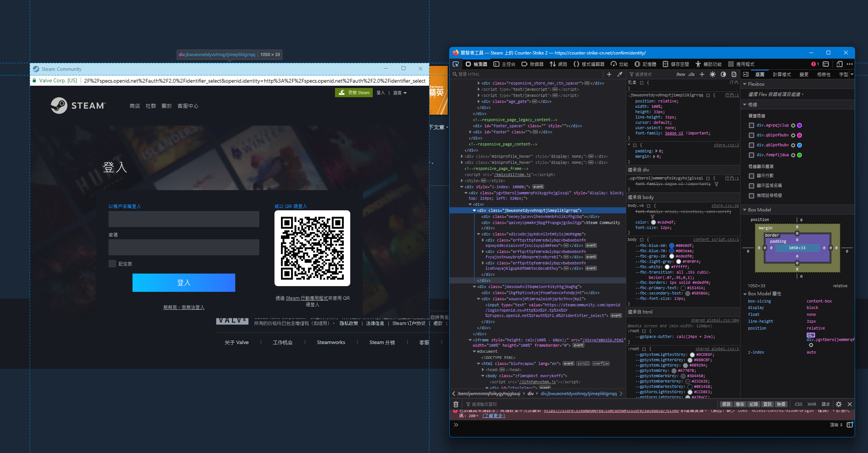Screen dimensions: 868x453
Task: Enable grid overlay for div.fempfijdua
Action: pos(752,155)
